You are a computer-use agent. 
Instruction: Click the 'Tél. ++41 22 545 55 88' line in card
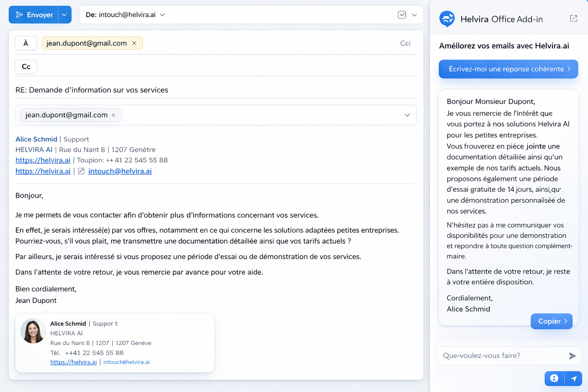click(87, 353)
